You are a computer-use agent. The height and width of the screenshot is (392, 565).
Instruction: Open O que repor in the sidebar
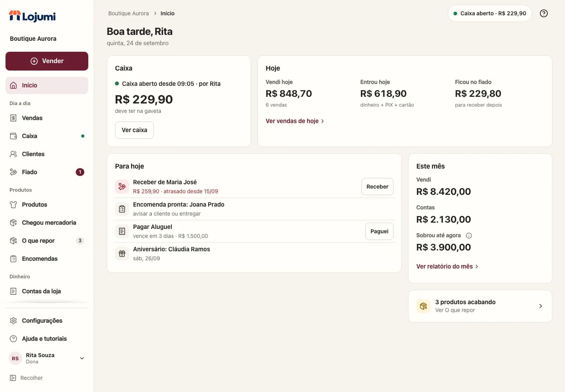(x=47, y=241)
